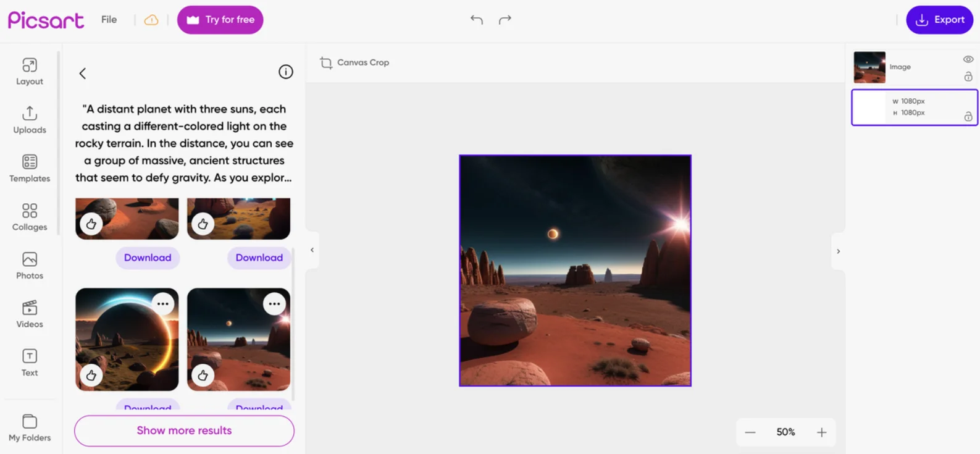The height and width of the screenshot is (454, 980).
Task: Open the Layout panel
Action: (30, 72)
